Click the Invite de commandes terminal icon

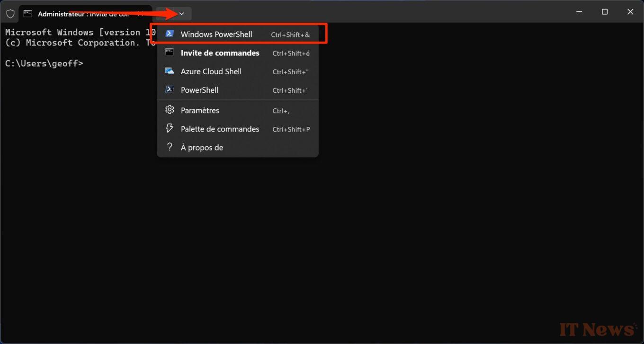(170, 53)
